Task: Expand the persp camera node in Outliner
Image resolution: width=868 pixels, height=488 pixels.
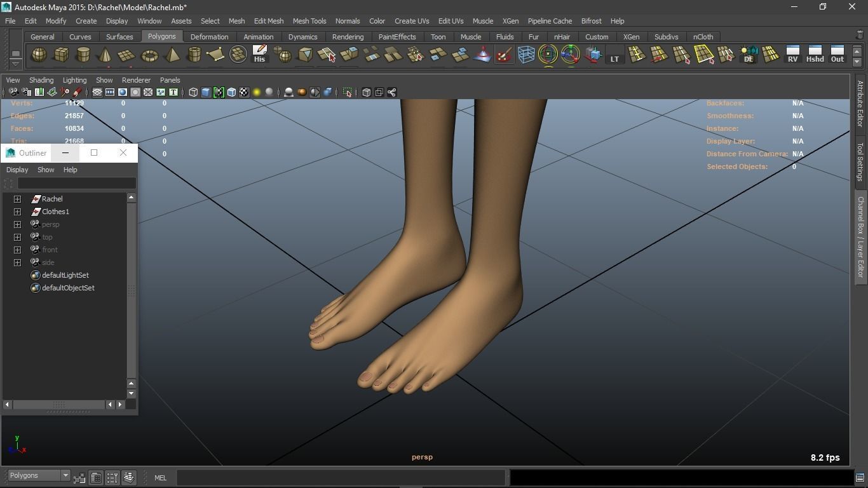Action: (18, 224)
